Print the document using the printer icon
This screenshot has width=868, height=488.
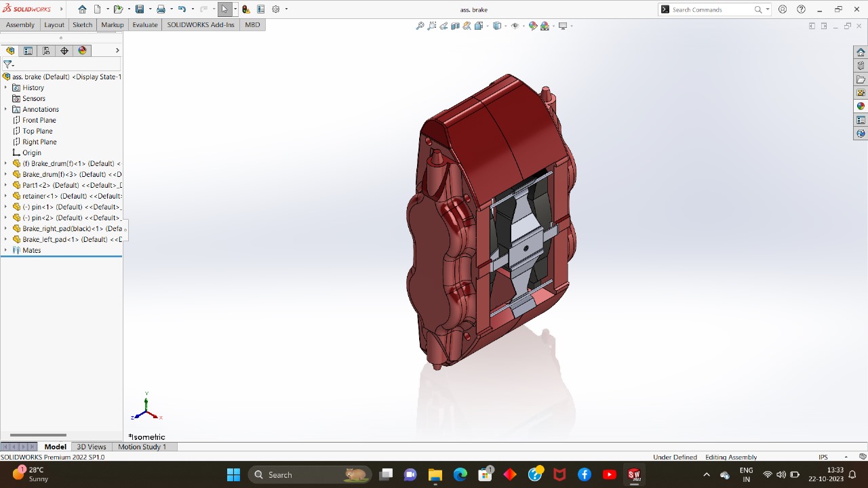point(161,9)
